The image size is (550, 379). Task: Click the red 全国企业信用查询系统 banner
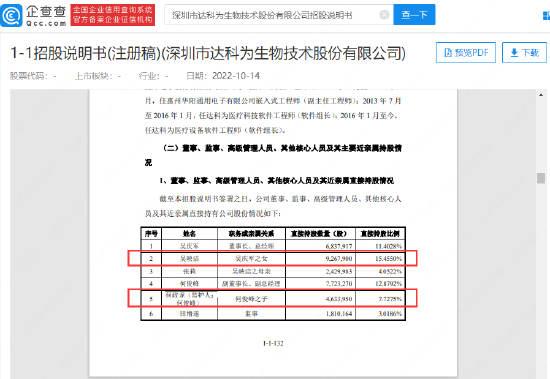113,15
